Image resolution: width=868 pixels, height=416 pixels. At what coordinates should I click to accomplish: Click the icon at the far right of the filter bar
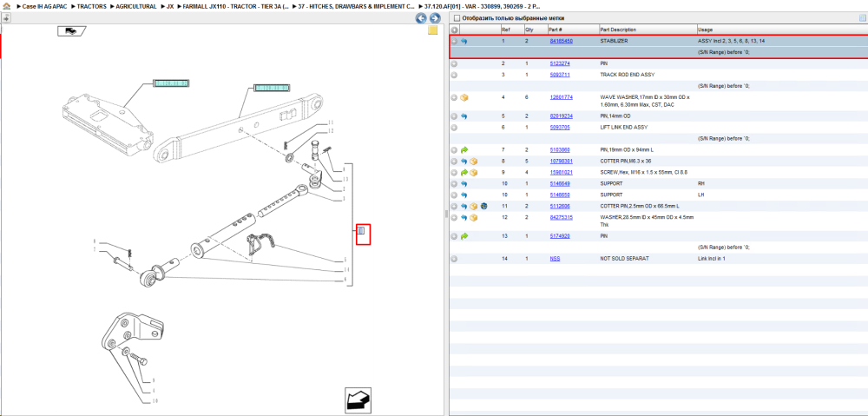coord(862,18)
